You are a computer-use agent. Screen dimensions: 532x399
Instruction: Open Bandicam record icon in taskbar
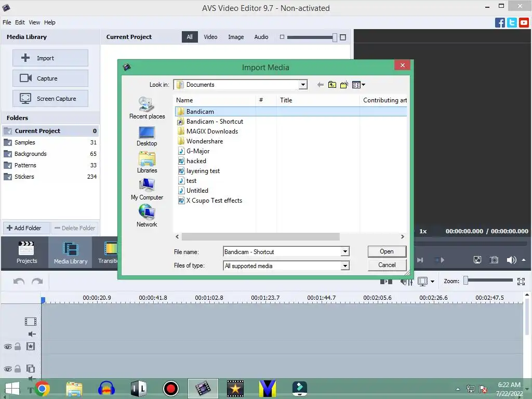pyautogui.click(x=170, y=389)
